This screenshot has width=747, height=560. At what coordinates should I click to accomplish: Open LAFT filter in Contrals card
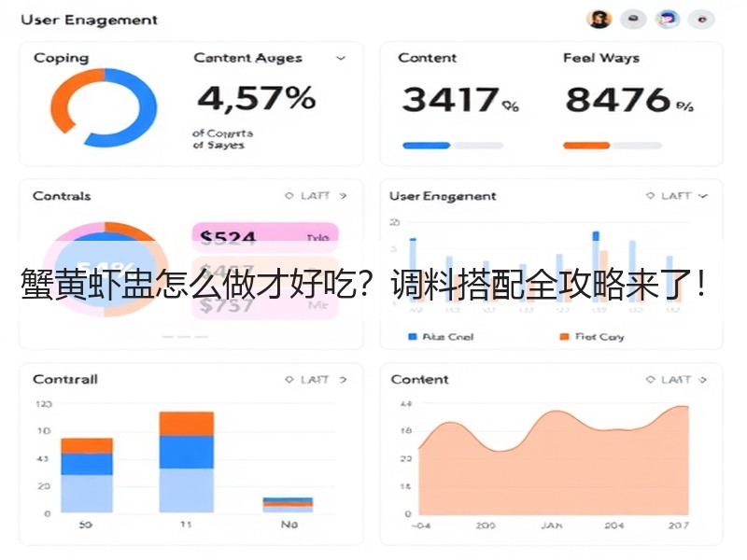[315, 196]
